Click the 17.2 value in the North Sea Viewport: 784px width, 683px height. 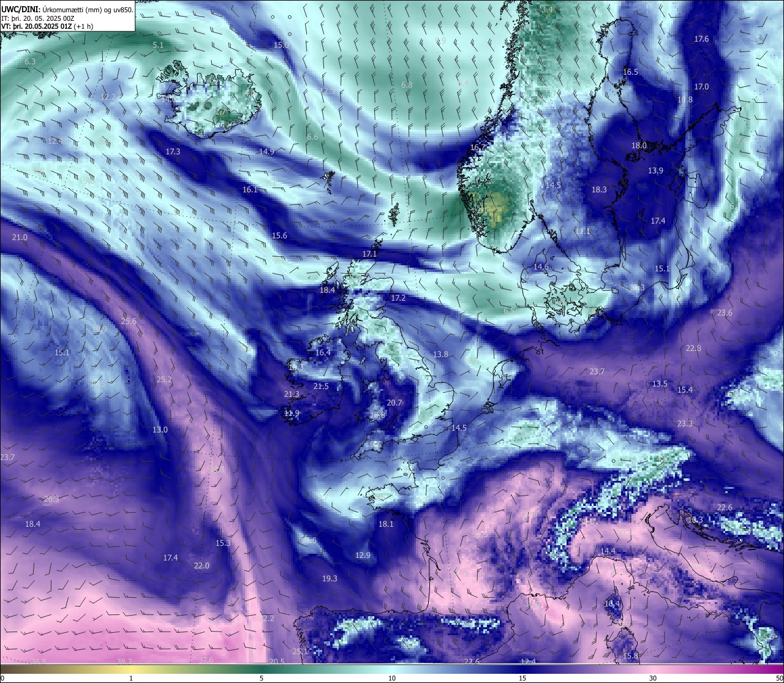tap(398, 298)
